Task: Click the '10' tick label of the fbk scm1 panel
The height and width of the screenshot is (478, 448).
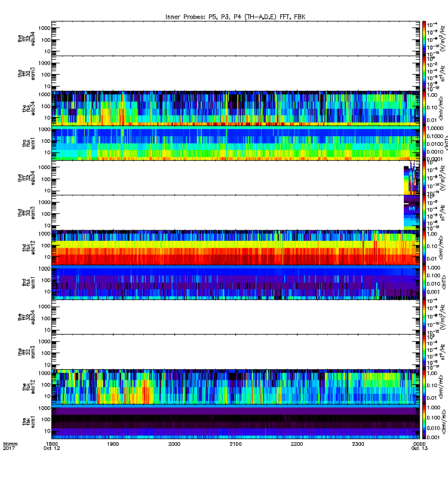Action: click(47, 431)
